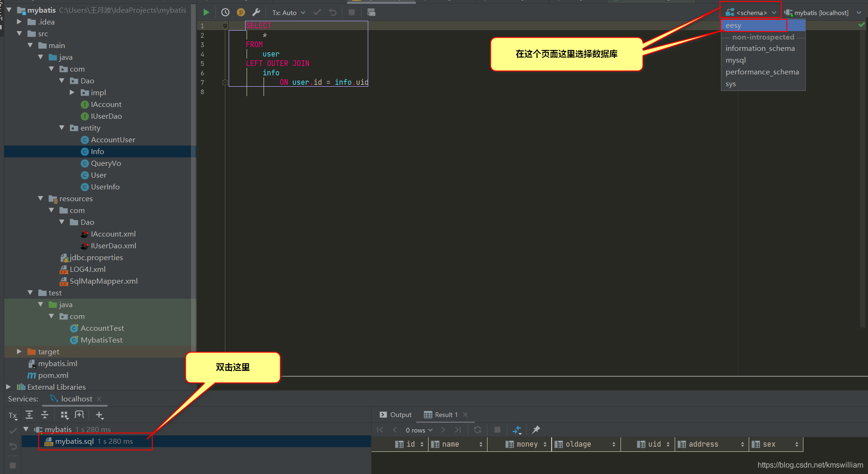Click Add Service plus icon

click(x=99, y=415)
